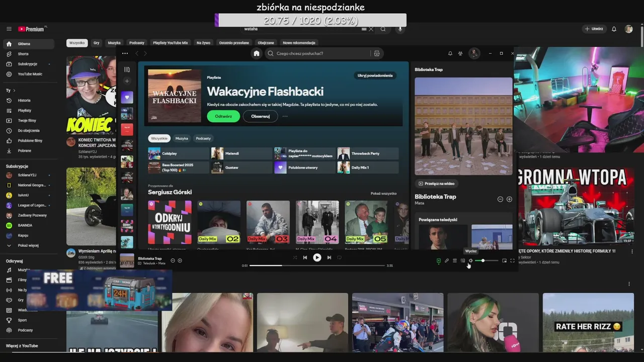Open 'Pokaż wszystko' link in Spotify
This screenshot has height=362, width=644.
click(x=383, y=194)
